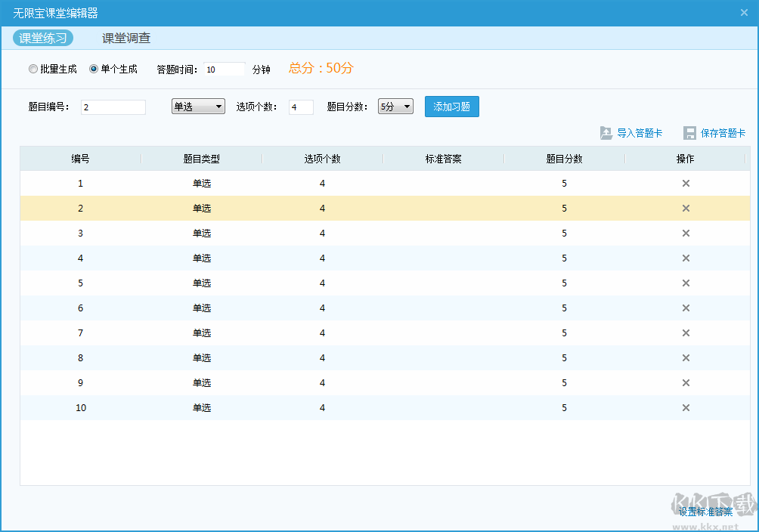The height and width of the screenshot is (532, 759).
Task: Remove question 7 using the X icon
Action: pyautogui.click(x=686, y=333)
